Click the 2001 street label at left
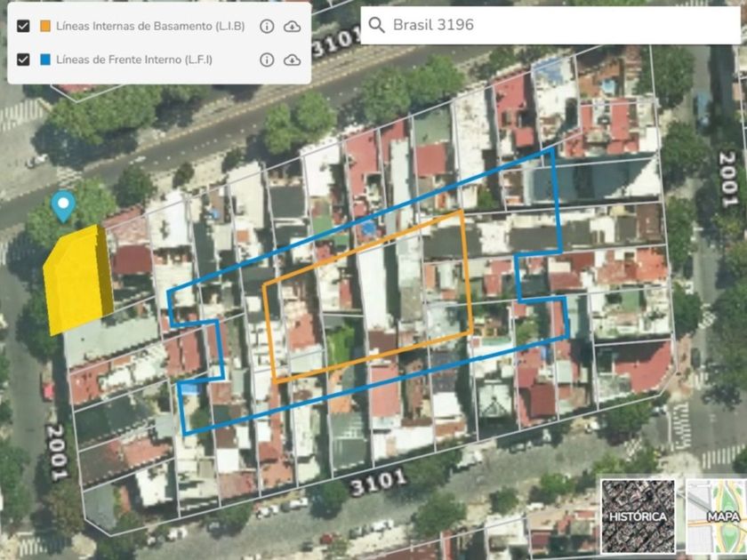 (56, 452)
